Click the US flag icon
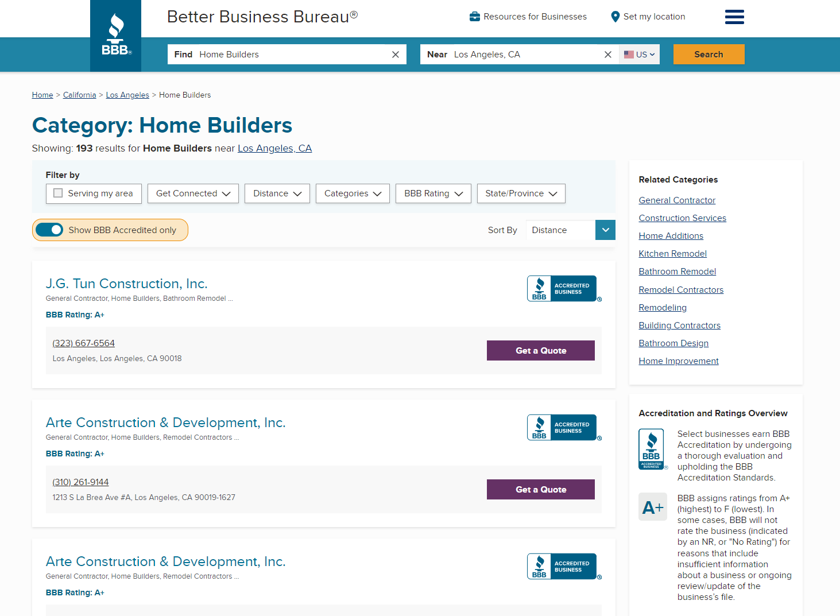Image resolution: width=840 pixels, height=616 pixels. [629, 55]
